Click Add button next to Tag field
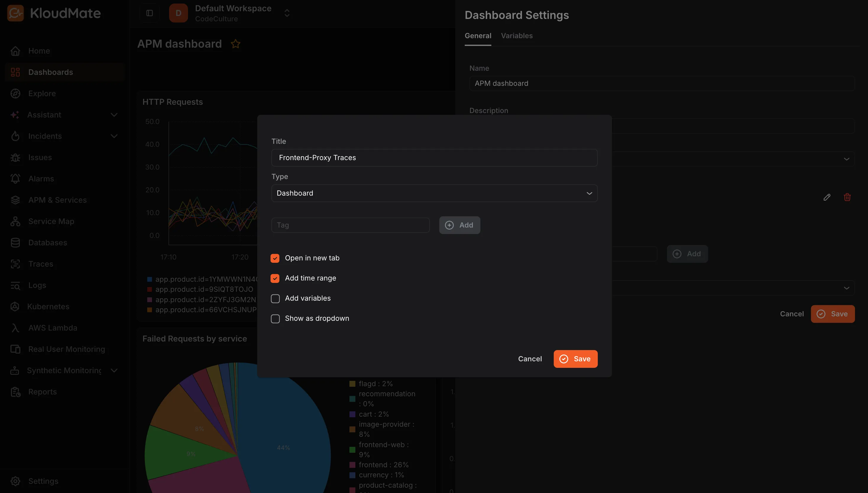 [460, 225]
